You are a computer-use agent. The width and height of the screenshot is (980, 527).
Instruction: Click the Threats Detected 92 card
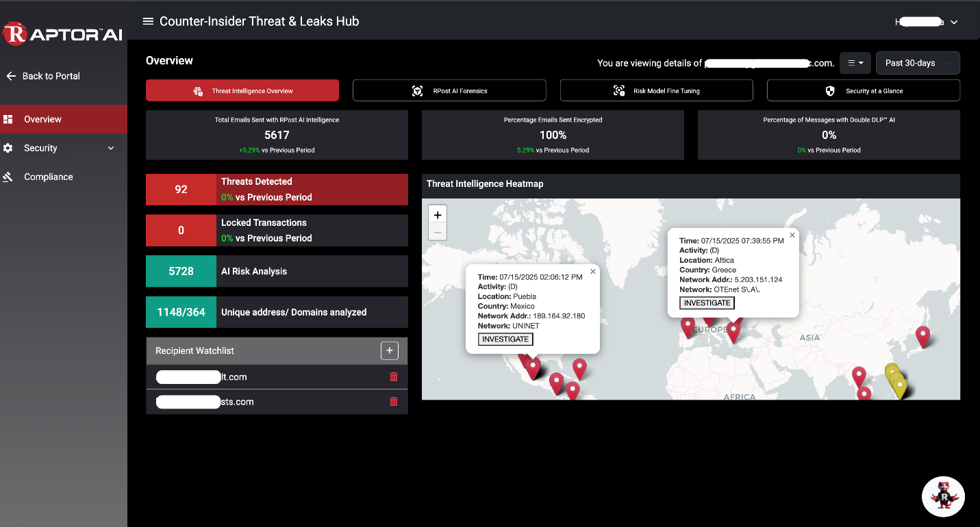click(277, 190)
